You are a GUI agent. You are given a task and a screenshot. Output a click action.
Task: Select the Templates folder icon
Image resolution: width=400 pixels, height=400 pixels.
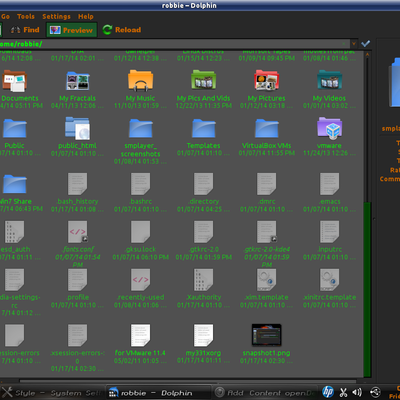(x=203, y=128)
